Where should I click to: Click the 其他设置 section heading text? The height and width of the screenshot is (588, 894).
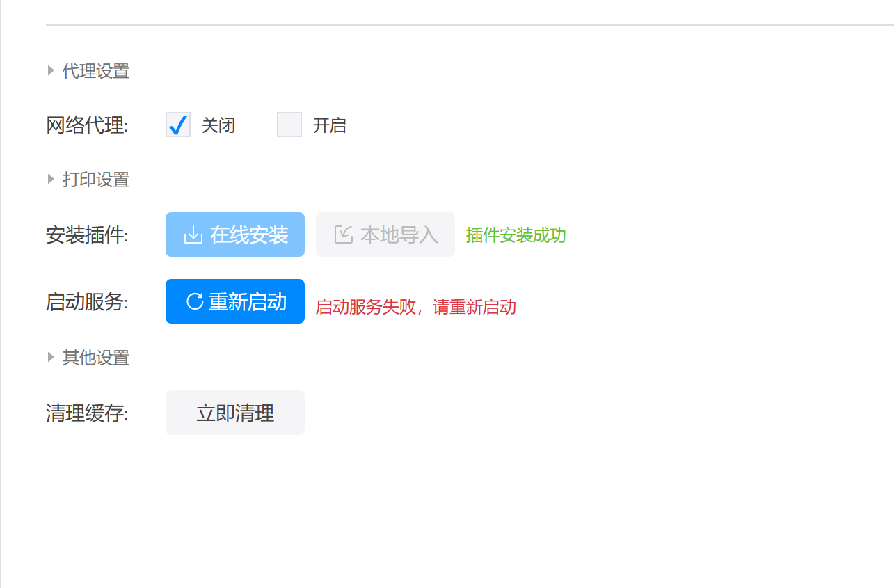(x=96, y=358)
